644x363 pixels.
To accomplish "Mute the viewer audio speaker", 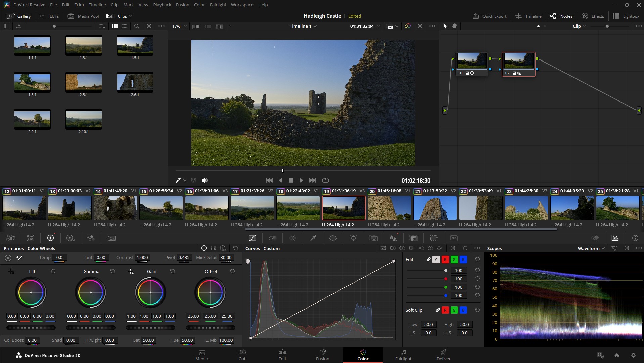I will pos(204,180).
